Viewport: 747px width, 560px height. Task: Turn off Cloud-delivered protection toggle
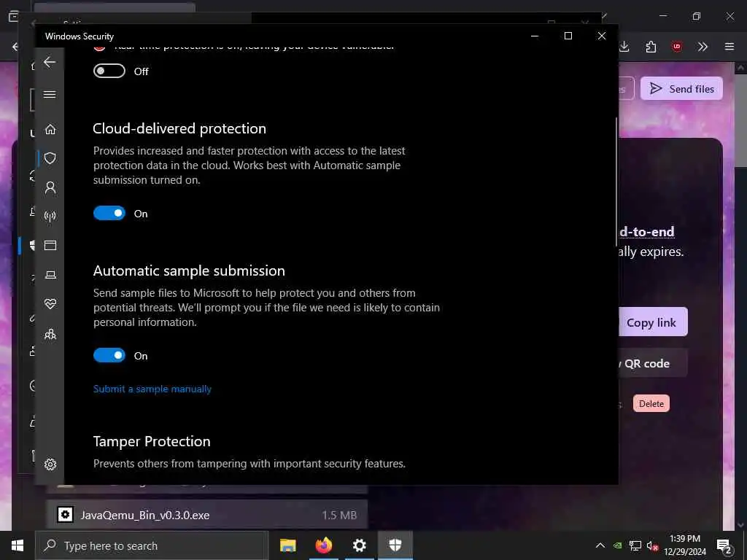pos(109,213)
